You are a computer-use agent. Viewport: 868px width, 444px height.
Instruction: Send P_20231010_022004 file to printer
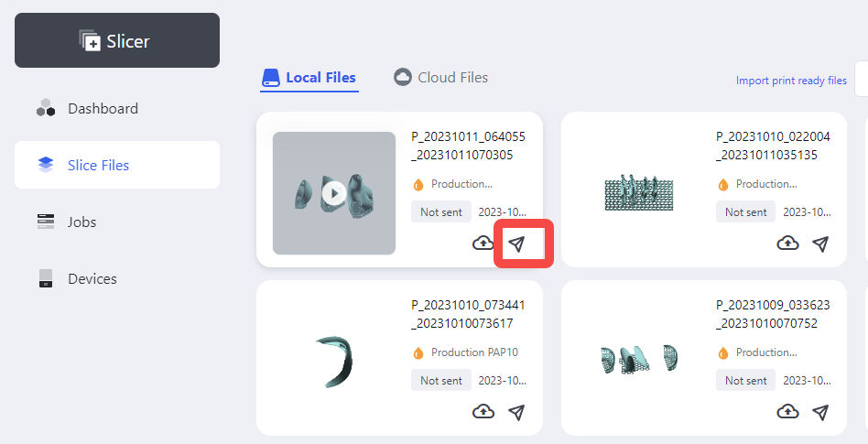pos(821,244)
